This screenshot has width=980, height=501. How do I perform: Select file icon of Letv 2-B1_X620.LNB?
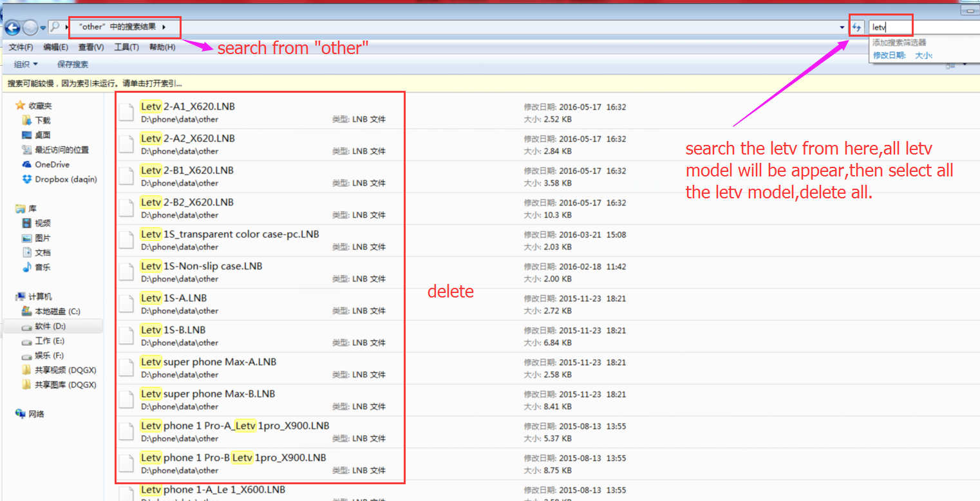point(127,176)
